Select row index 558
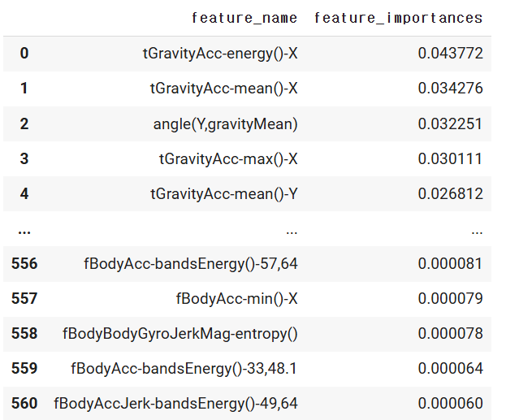The width and height of the screenshot is (506, 420). 24,334
